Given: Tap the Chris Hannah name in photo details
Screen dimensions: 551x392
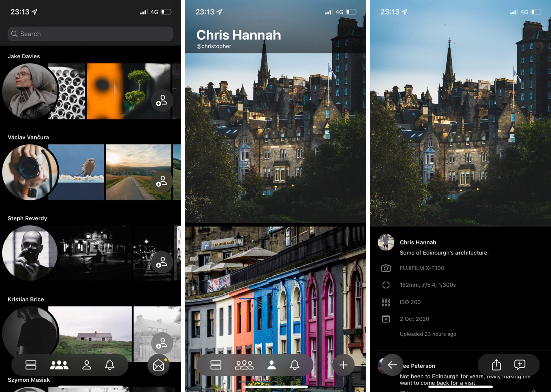Looking at the screenshot, I should pyautogui.click(x=418, y=242).
